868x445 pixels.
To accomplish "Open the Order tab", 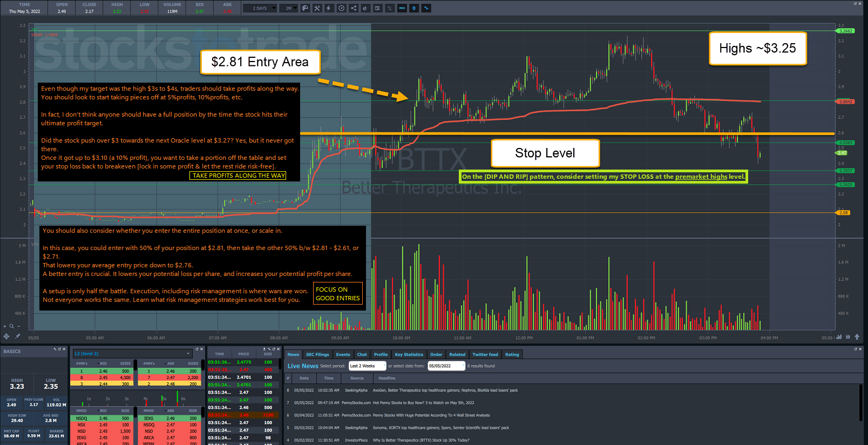I will tap(436, 355).
